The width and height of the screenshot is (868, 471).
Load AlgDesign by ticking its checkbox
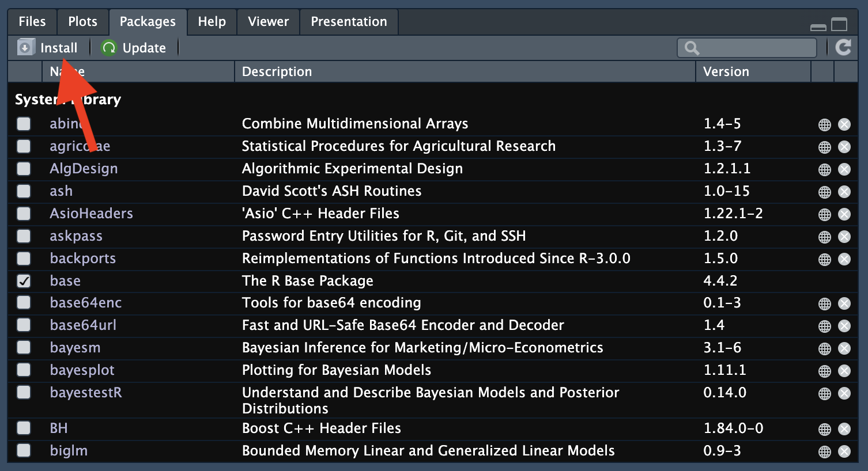[x=24, y=169]
